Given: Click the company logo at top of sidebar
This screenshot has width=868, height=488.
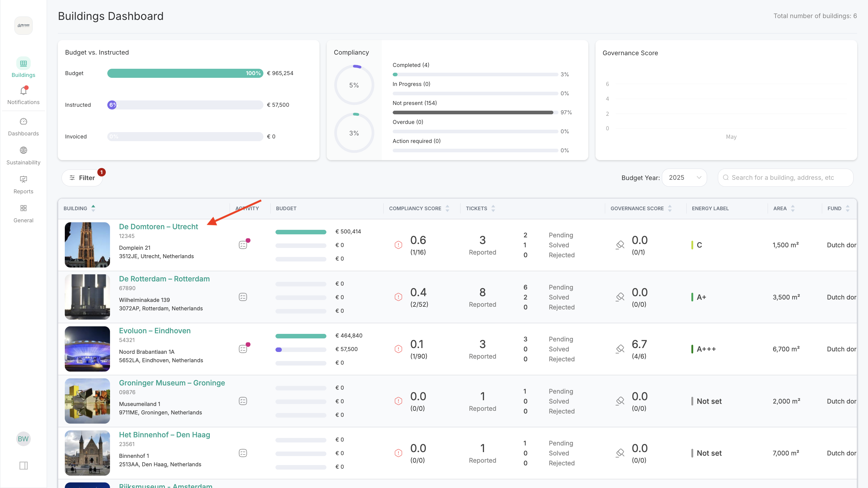Looking at the screenshot, I should tap(23, 26).
